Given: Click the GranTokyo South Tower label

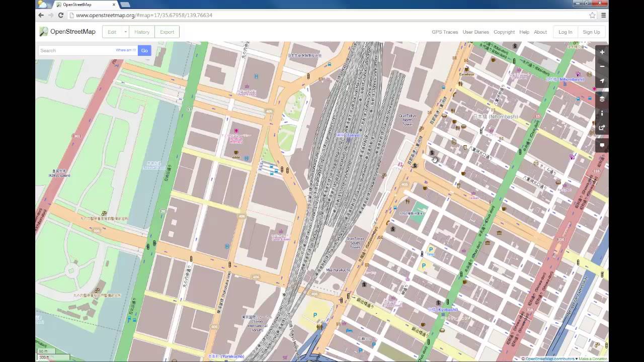Looking at the screenshot, I should pyautogui.click(x=355, y=243).
